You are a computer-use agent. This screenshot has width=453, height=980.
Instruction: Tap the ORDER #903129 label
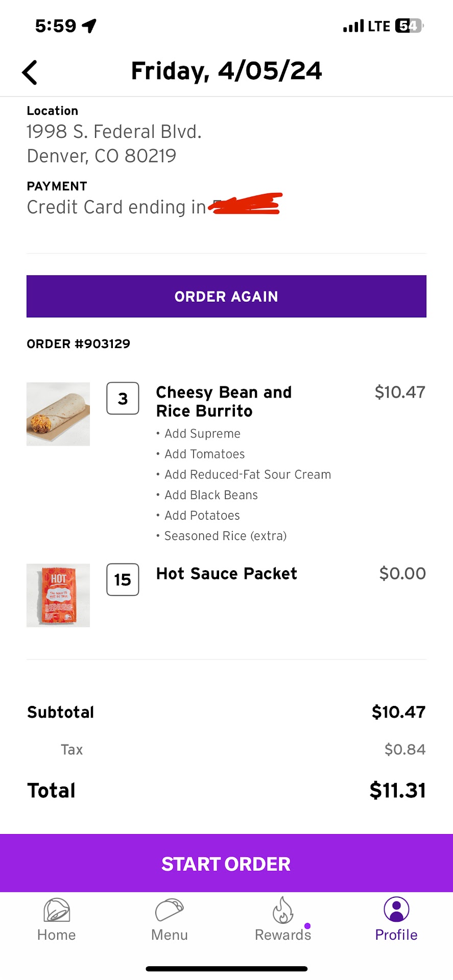click(x=78, y=344)
